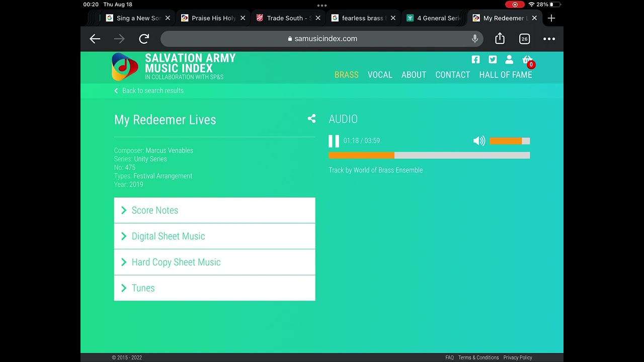Switch to the 4 General Series tab

click(434, 18)
